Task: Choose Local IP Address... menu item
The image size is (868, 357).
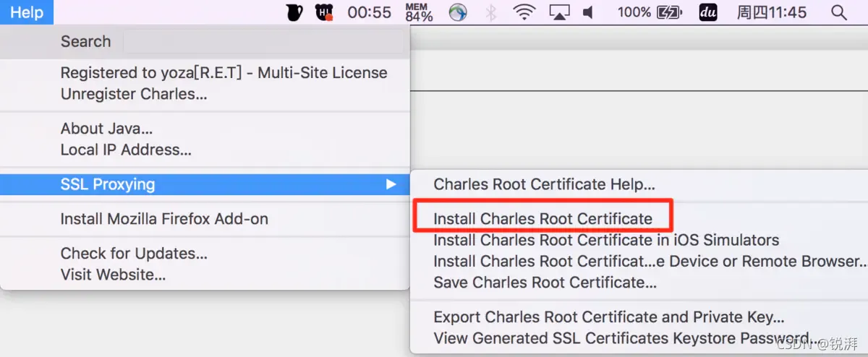Action: point(126,150)
